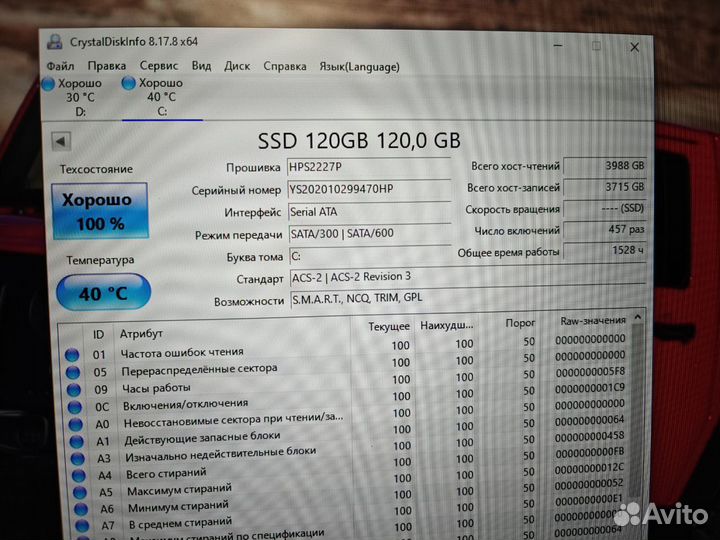Click the power-on count value 457 раз
The width and height of the screenshot is (720, 540).
point(604,229)
